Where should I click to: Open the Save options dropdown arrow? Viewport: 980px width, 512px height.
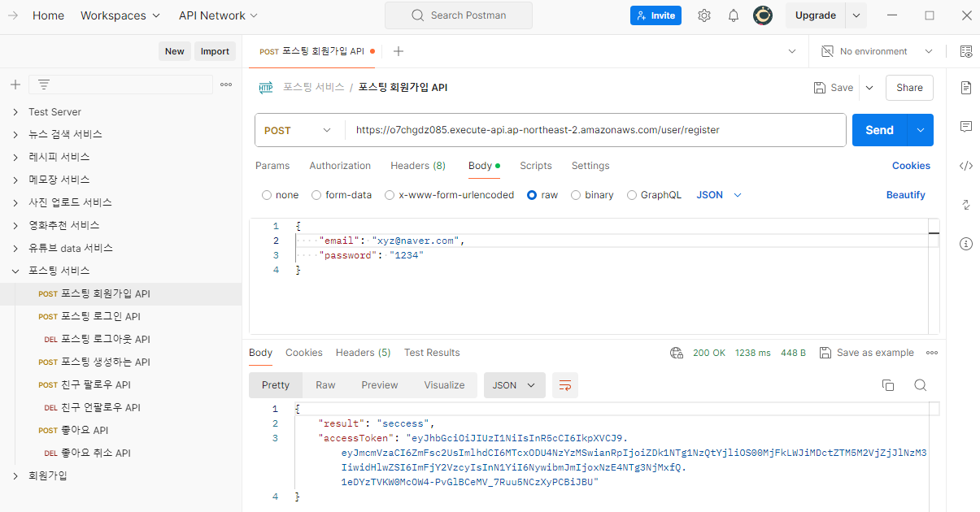click(869, 88)
